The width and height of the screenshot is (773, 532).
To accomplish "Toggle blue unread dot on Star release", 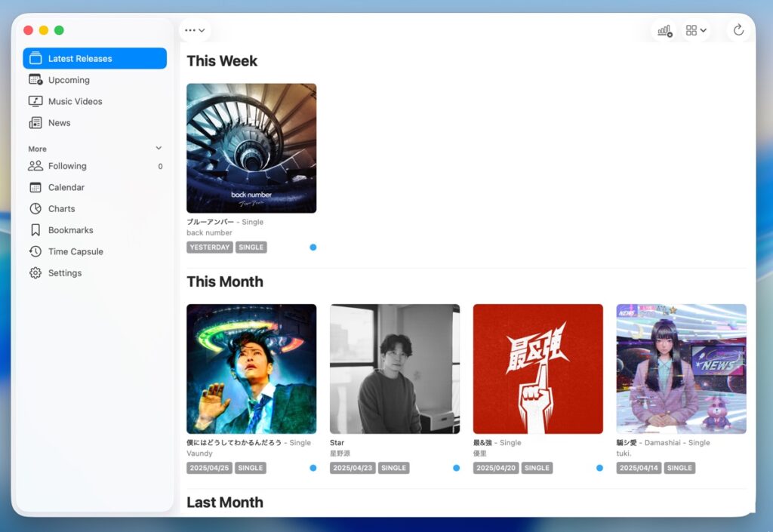I will click(x=456, y=468).
